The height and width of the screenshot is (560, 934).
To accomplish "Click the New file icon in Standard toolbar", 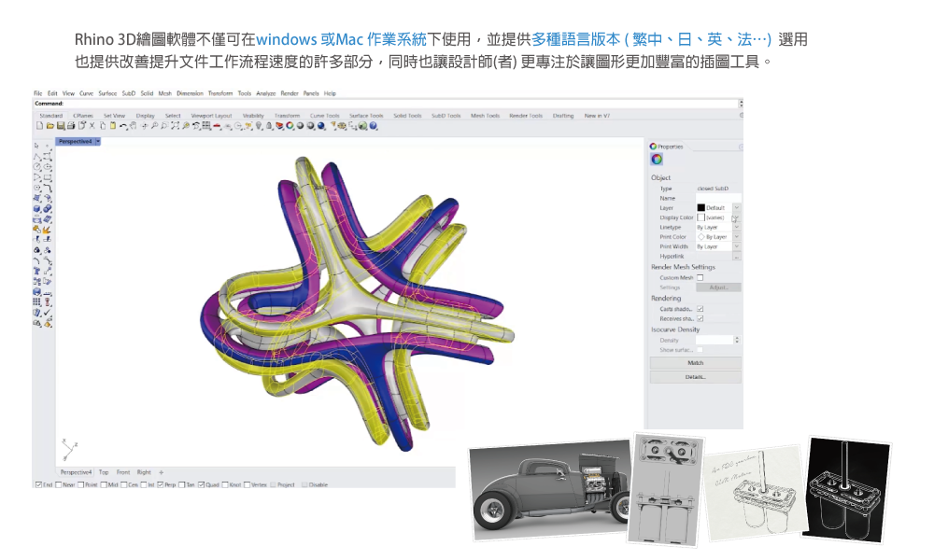I will point(38,125).
